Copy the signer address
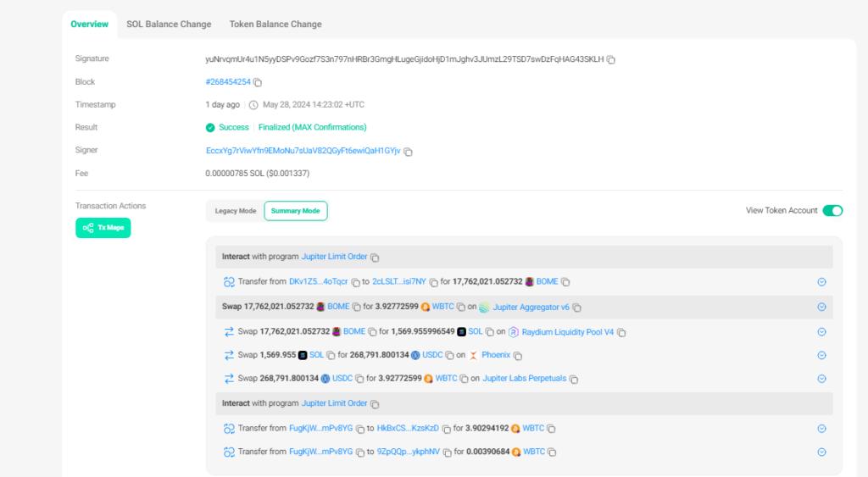This screenshot has width=868, height=477. (x=408, y=152)
